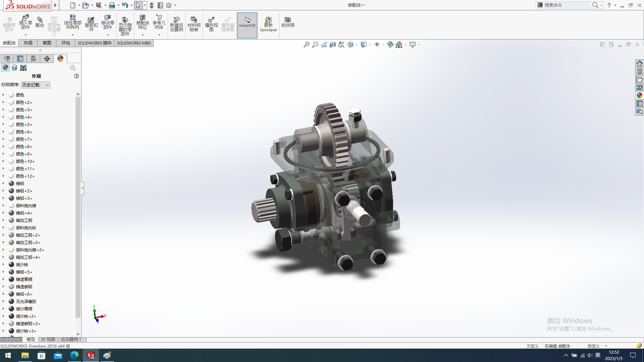Switch to the 评估 ribbon tab

point(66,43)
